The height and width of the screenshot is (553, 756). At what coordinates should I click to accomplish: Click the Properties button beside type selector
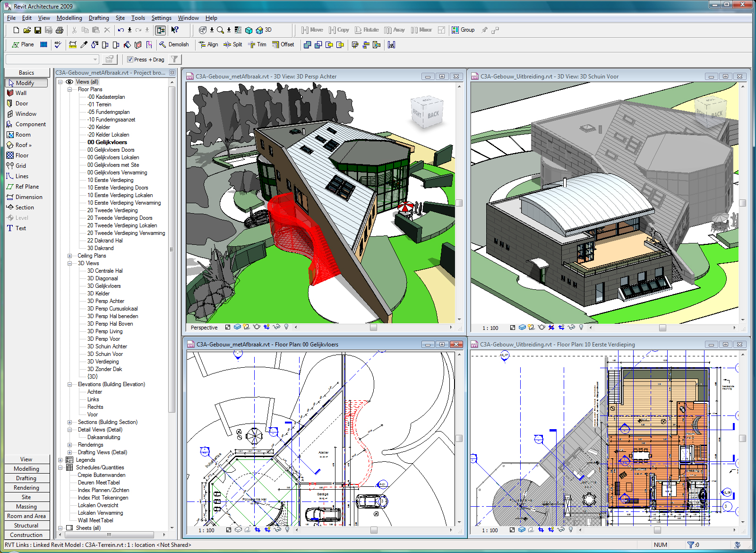point(110,59)
